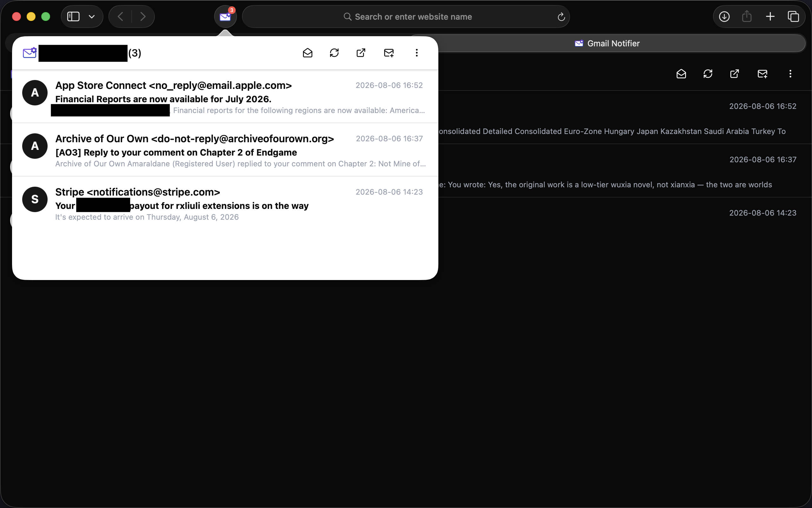The image size is (812, 508).
Task: Click the popup timestamp 2026-08-06 16:37
Action: 389,139
